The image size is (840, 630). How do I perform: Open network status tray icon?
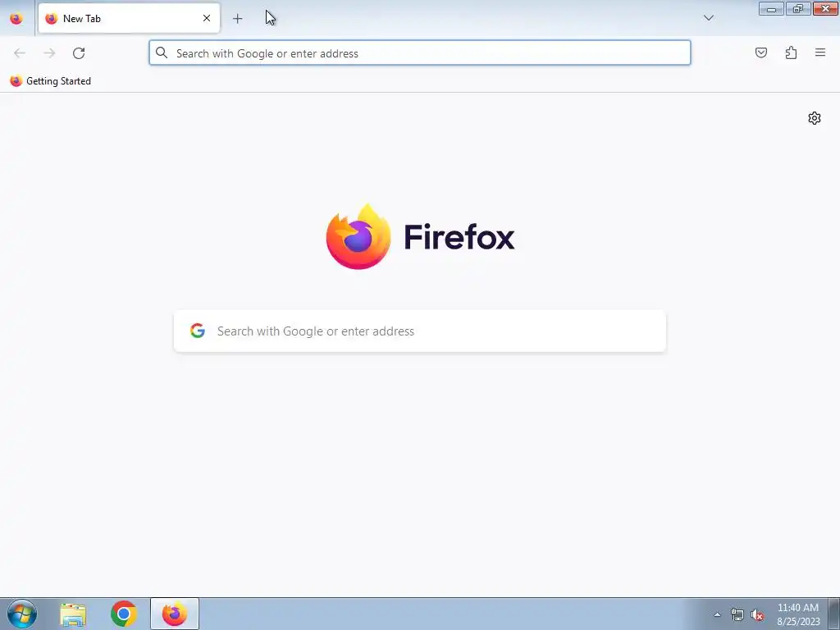point(737,615)
